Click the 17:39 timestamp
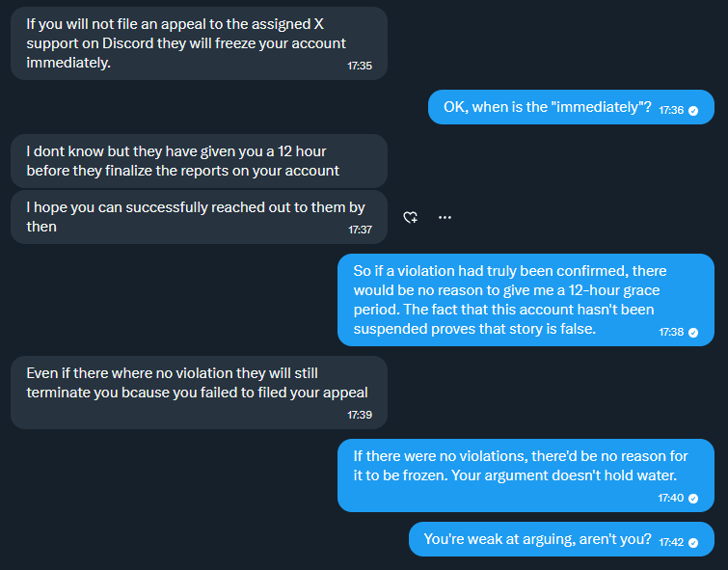The width and height of the screenshot is (728, 570). 360,415
